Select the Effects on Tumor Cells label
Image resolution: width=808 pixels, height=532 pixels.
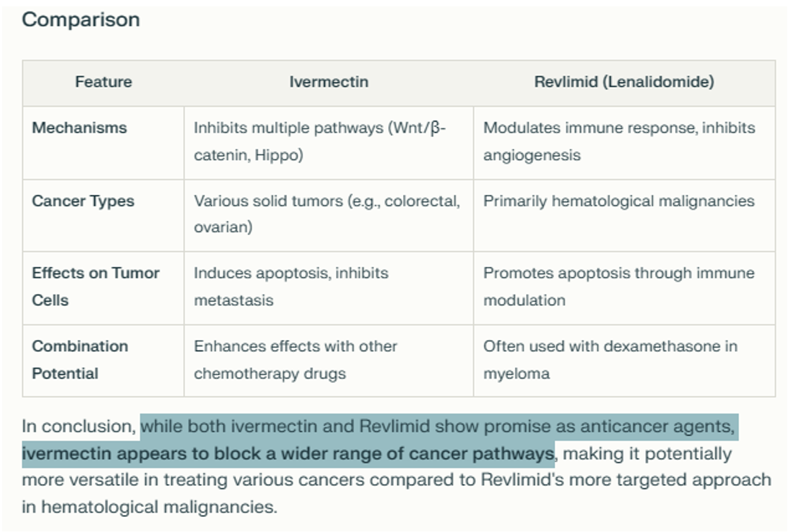click(x=95, y=286)
